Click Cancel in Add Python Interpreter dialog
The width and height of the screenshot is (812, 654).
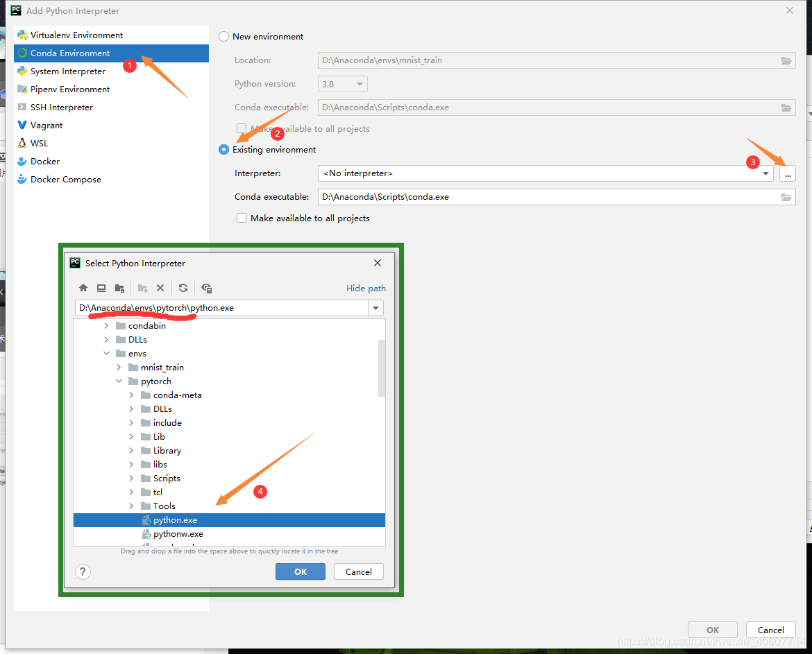(770, 630)
